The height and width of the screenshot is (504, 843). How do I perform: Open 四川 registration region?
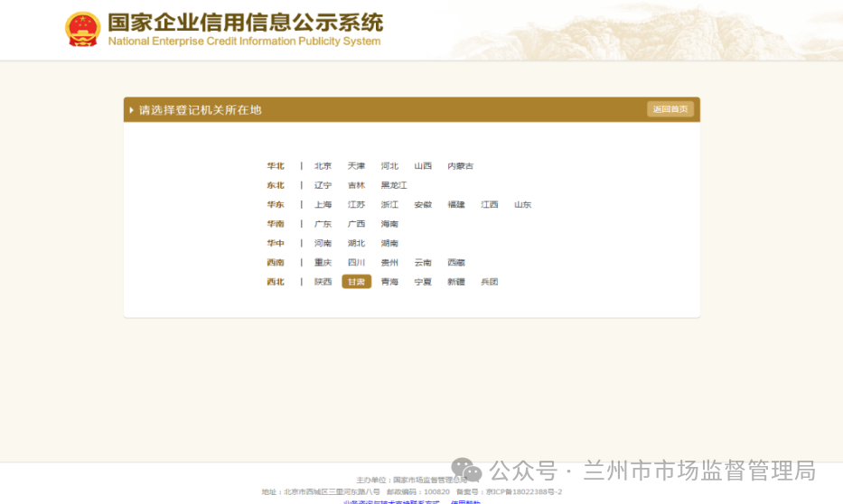[356, 263]
